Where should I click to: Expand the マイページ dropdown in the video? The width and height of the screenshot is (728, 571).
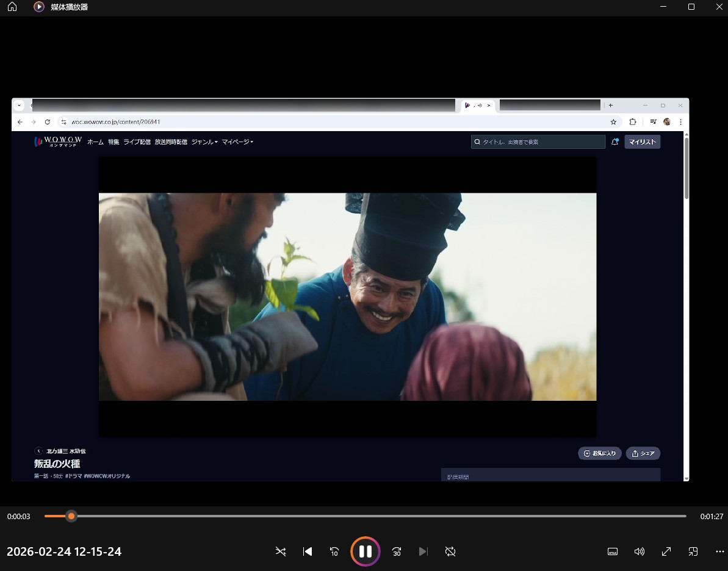[x=237, y=142]
